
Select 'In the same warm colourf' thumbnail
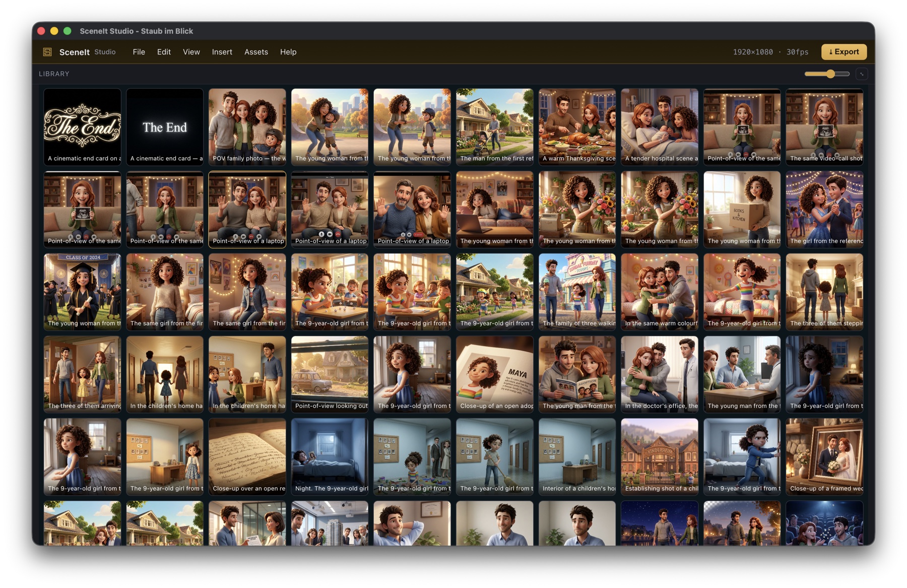[660, 292]
